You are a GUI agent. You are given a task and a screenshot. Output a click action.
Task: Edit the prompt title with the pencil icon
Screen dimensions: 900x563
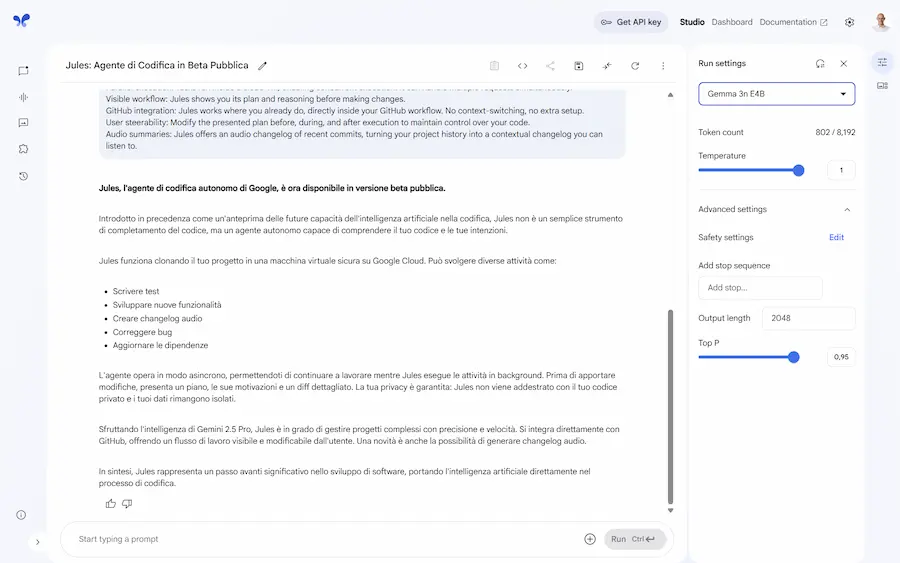pos(262,66)
